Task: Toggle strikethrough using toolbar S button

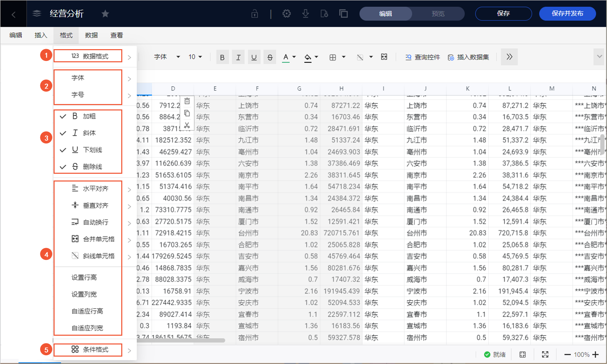Action: click(x=270, y=57)
